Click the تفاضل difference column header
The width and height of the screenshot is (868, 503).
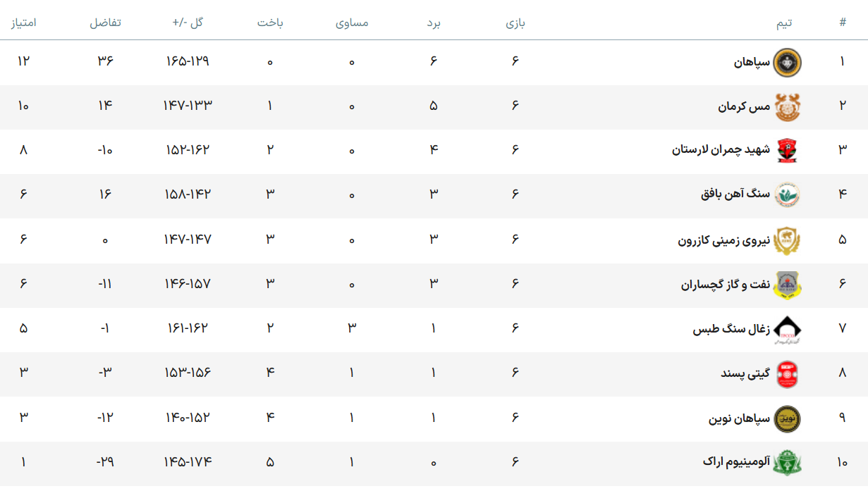[105, 23]
